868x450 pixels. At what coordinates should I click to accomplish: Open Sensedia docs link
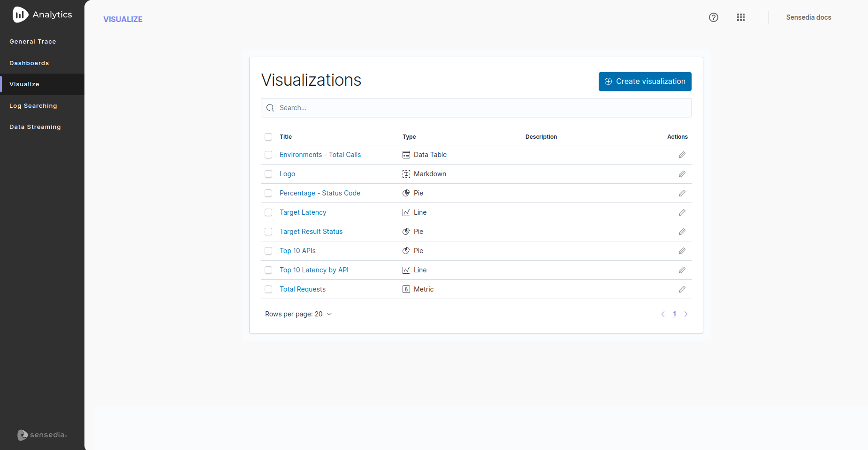(x=808, y=17)
